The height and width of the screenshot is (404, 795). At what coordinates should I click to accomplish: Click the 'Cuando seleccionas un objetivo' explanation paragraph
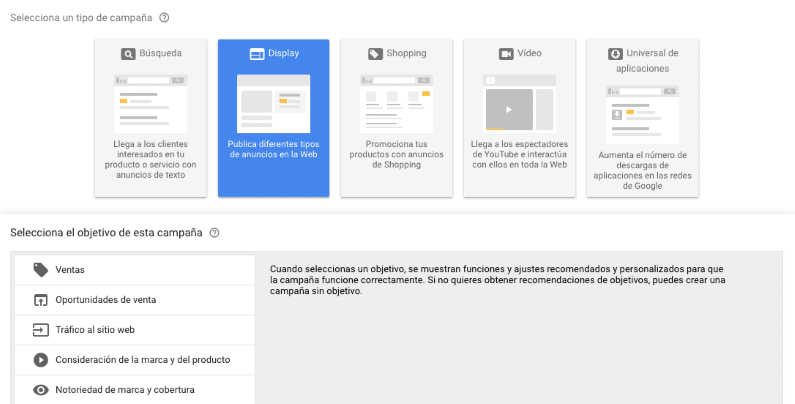coord(497,280)
